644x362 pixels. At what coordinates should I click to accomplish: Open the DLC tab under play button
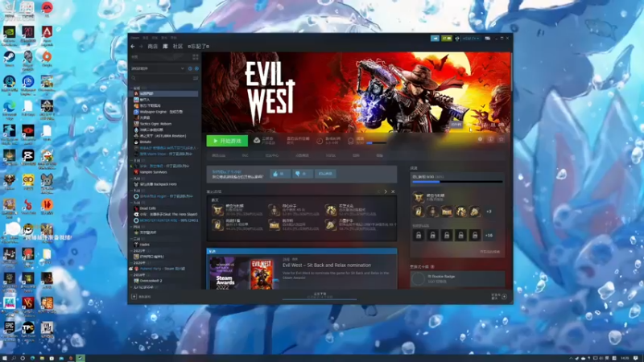tap(246, 155)
